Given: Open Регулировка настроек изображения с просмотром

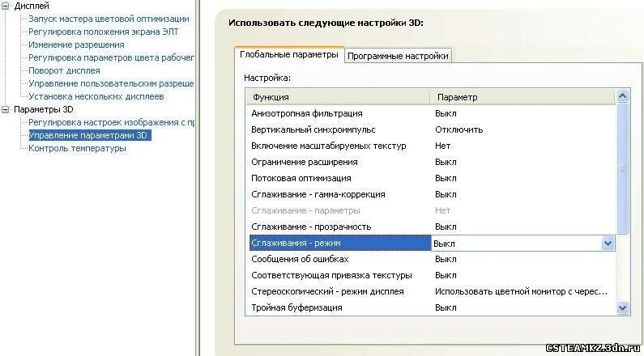Looking at the screenshot, I should [x=111, y=122].
